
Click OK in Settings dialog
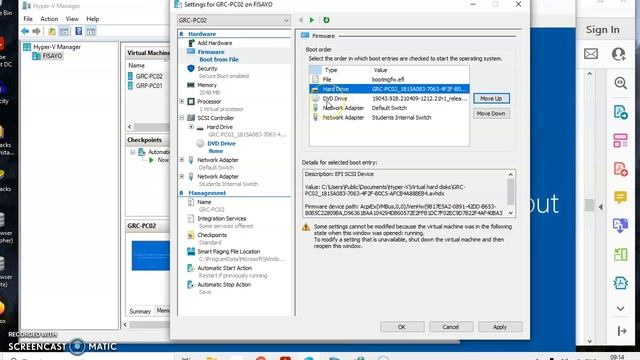tap(402, 327)
